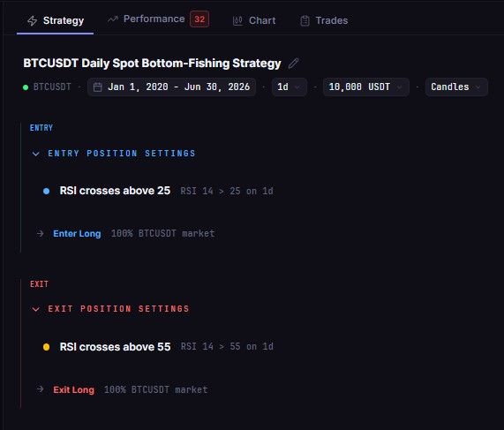Click the Exit Long action
This screenshot has height=430, width=504.
[x=74, y=389]
